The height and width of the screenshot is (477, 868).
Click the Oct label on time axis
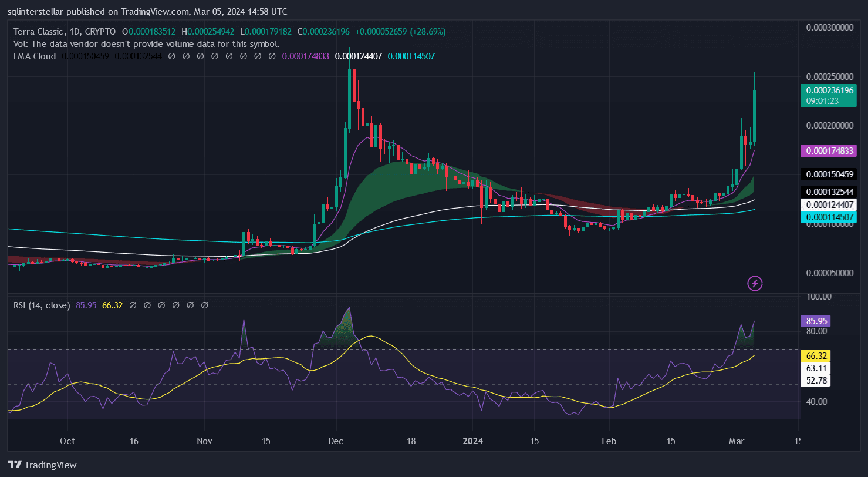pos(67,441)
